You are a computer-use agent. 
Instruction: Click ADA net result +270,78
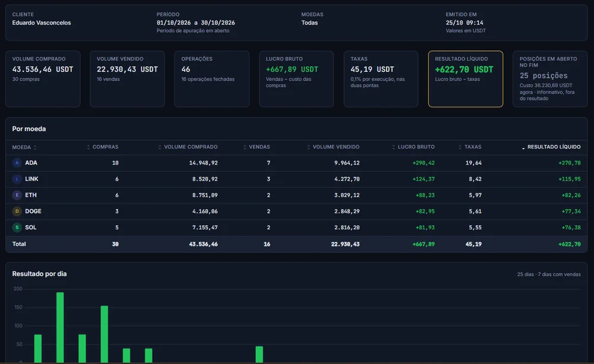point(570,163)
